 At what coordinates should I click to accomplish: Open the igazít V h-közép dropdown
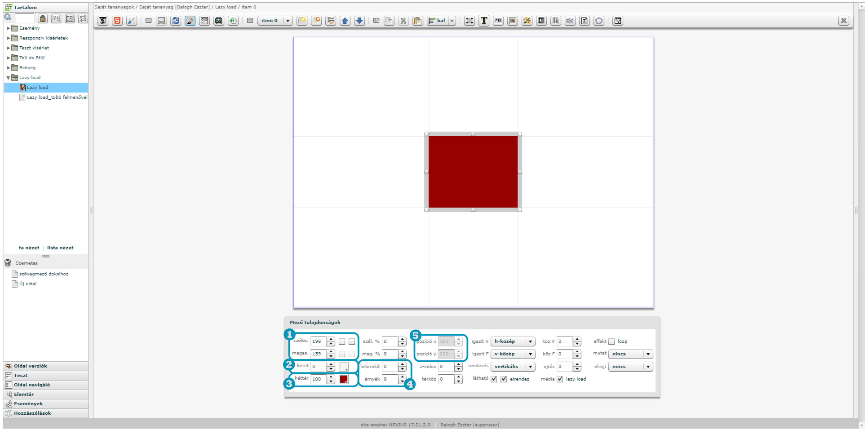coord(513,341)
